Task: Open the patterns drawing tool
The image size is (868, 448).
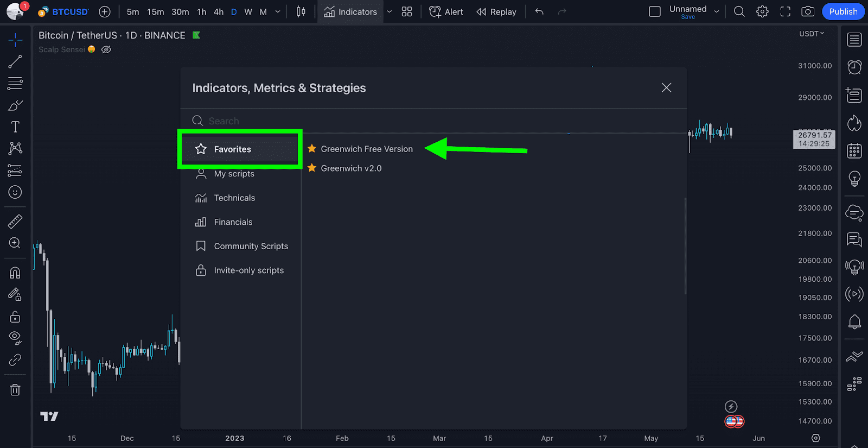Action: point(15,148)
